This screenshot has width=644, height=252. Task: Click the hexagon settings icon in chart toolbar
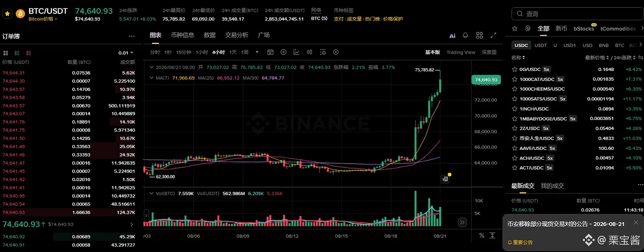pyautogui.click(x=336, y=52)
